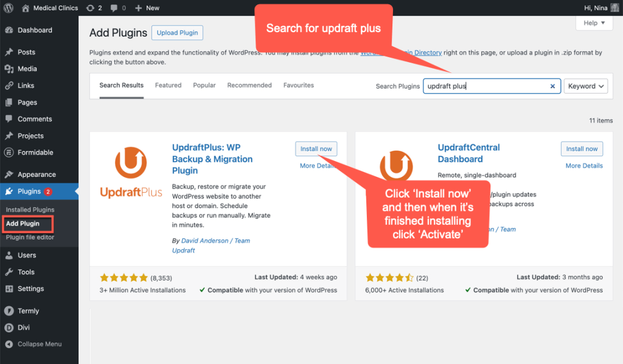Viewport: 623px width, 364px height.
Task: Expand the Help panel dropdown
Action: pyautogui.click(x=593, y=23)
